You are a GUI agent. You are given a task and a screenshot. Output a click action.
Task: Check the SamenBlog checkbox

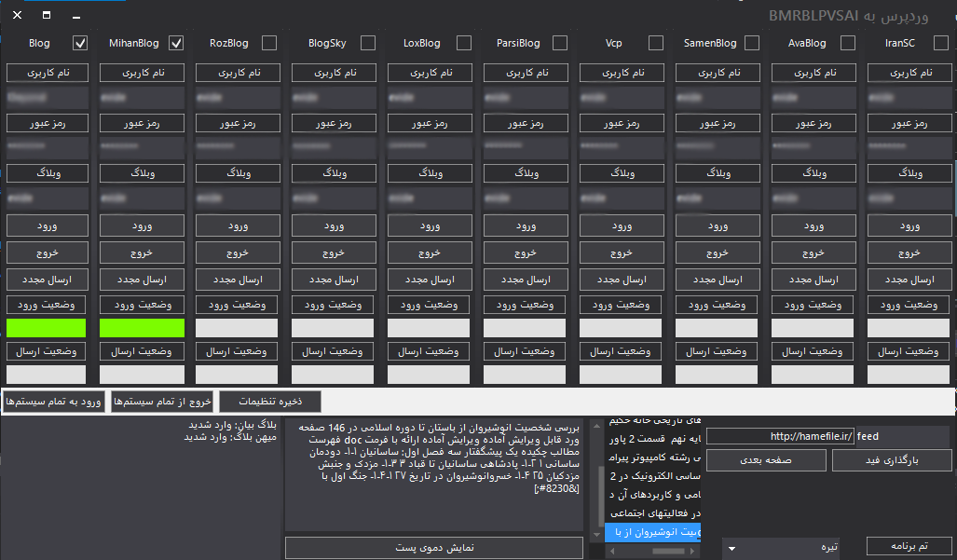[x=752, y=43]
